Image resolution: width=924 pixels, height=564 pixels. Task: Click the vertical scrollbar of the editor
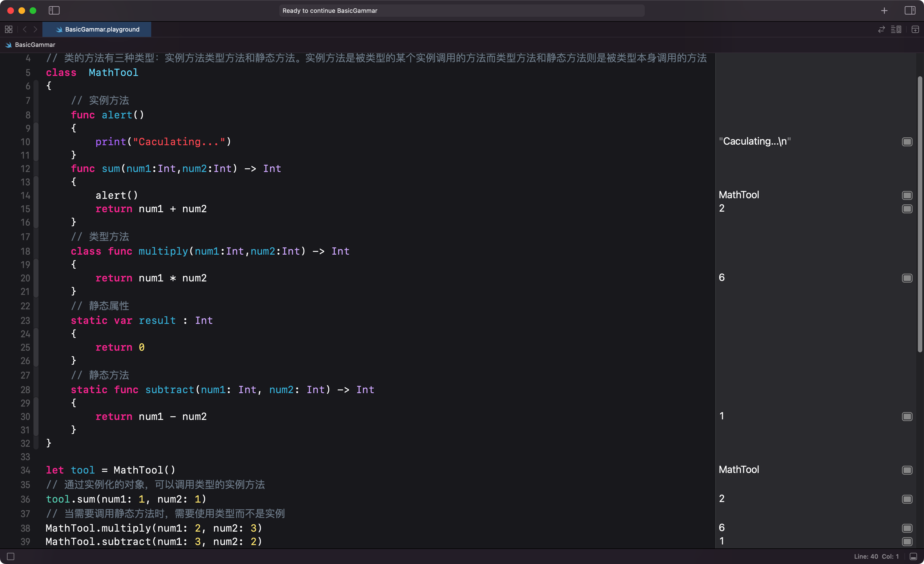[x=920, y=214]
